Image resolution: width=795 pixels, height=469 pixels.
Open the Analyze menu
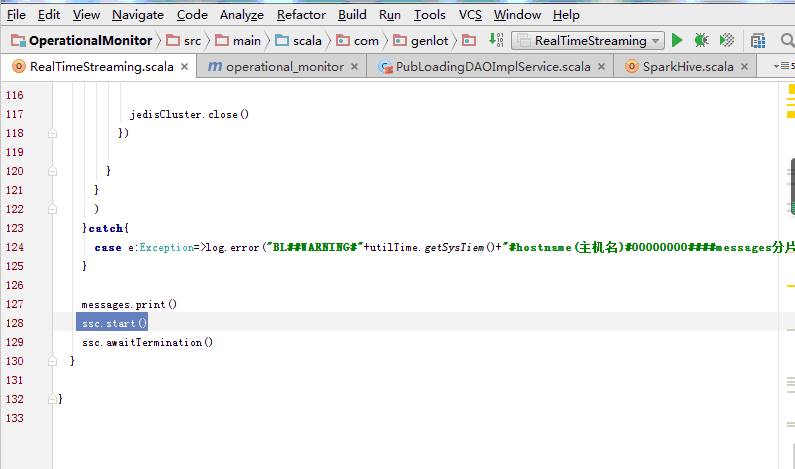pyautogui.click(x=241, y=15)
